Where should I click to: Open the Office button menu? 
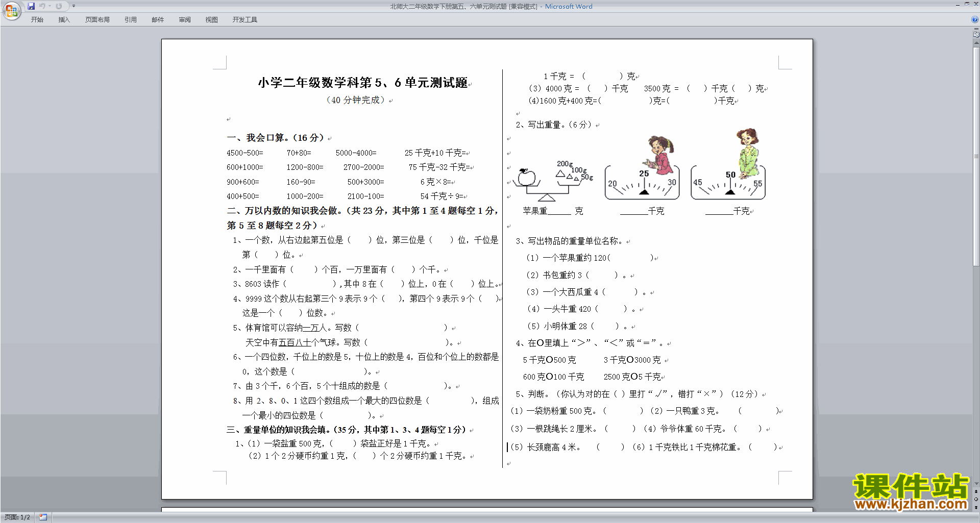11,10
